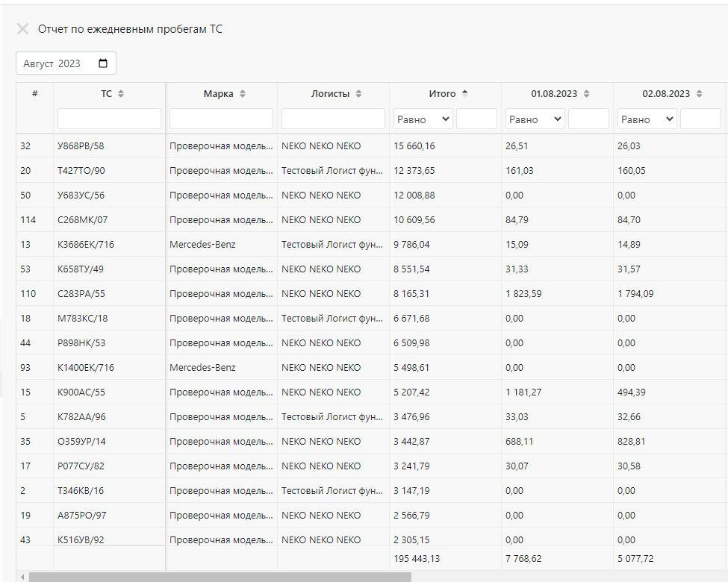Click Итого filter value field
Screen dimensions: 728x582
pyautogui.click(x=476, y=119)
